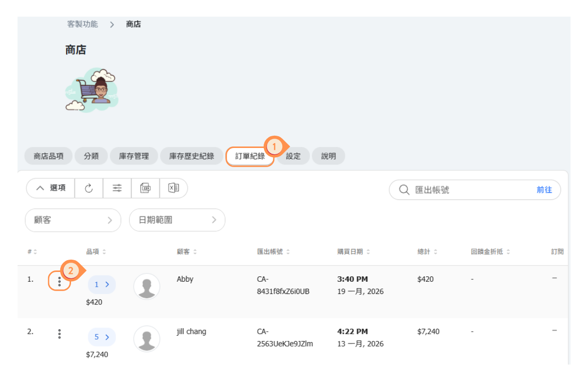Expand the 1 item badge for Abby's order
This screenshot has height=392, width=588.
coord(101,284)
